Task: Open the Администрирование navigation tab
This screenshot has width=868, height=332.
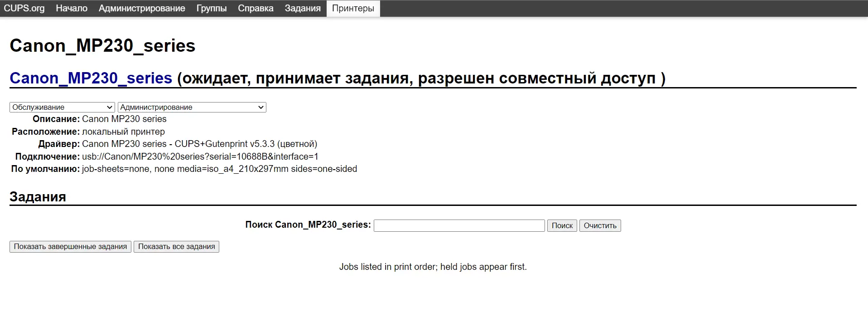Action: pos(142,8)
